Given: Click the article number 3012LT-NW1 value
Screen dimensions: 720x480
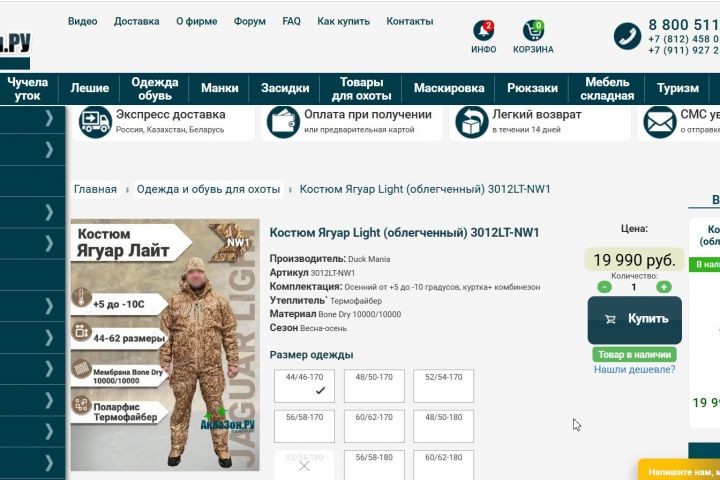Looking at the screenshot, I should 333,273.
